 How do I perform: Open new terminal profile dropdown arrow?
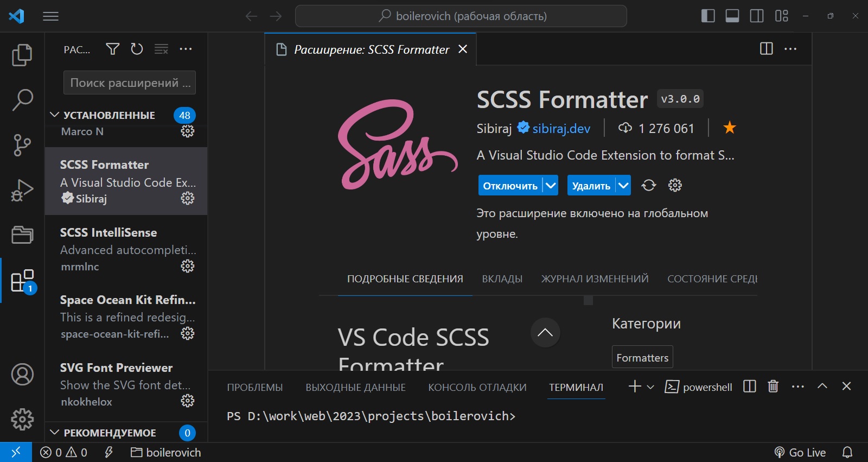click(650, 387)
